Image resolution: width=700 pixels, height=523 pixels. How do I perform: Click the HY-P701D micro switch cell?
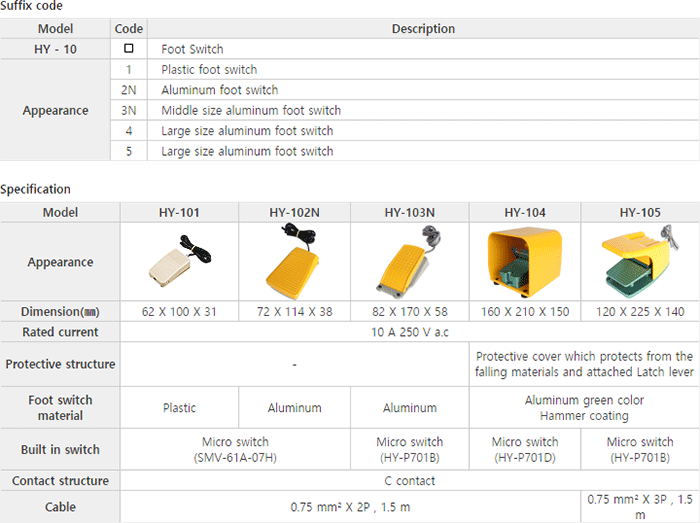(525, 449)
